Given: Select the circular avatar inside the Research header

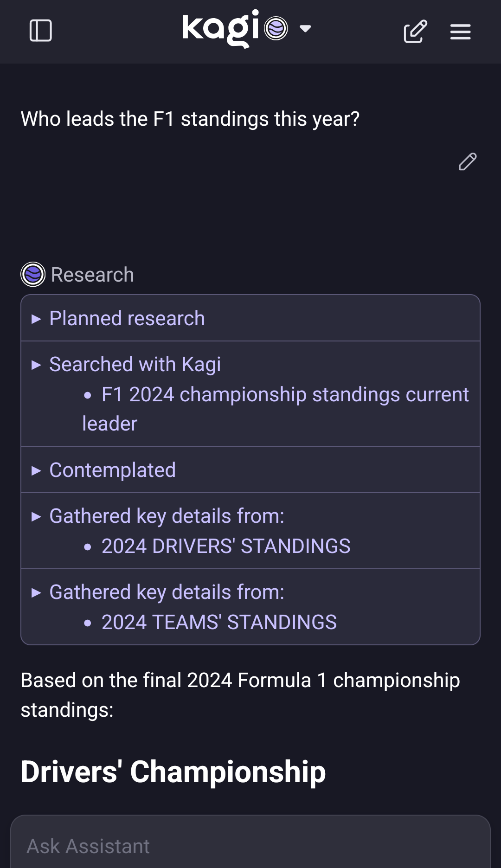Looking at the screenshot, I should 32,274.
